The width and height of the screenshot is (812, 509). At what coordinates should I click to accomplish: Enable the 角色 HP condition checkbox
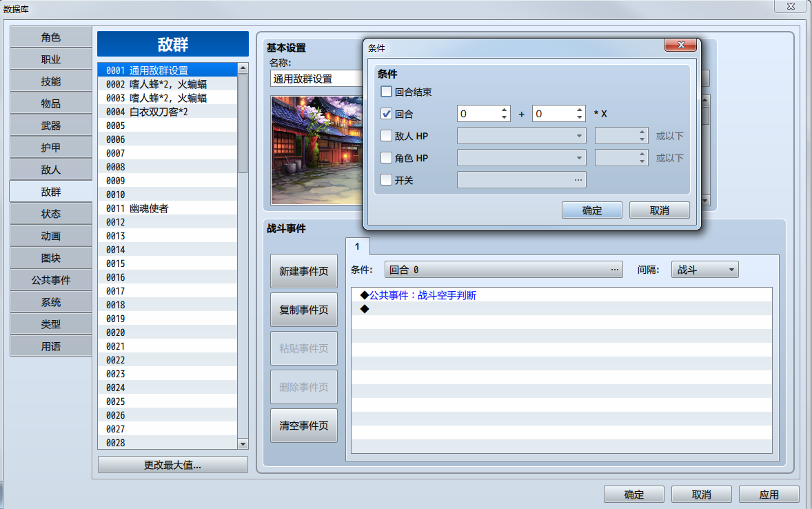[x=386, y=158]
